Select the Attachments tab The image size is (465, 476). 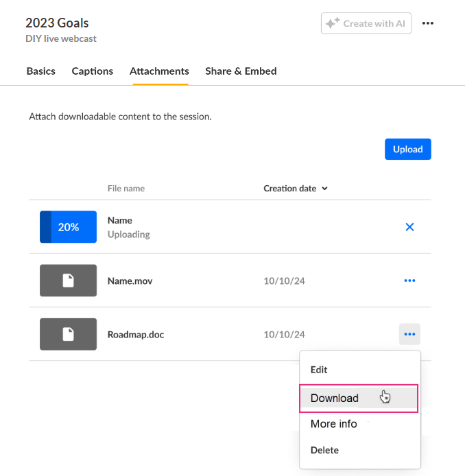[x=159, y=71]
